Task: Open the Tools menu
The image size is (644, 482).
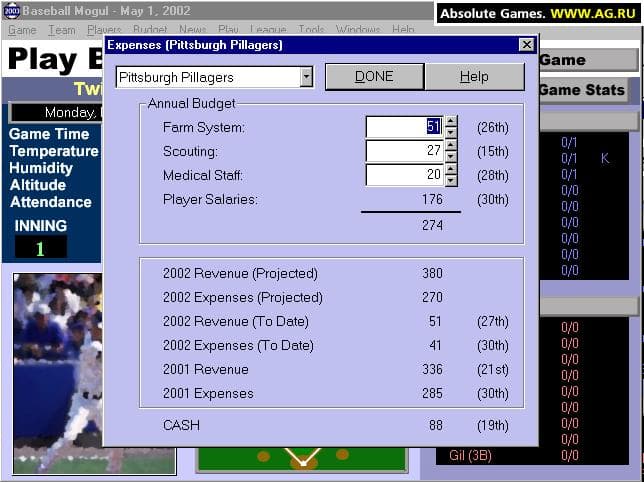Action: [x=311, y=30]
